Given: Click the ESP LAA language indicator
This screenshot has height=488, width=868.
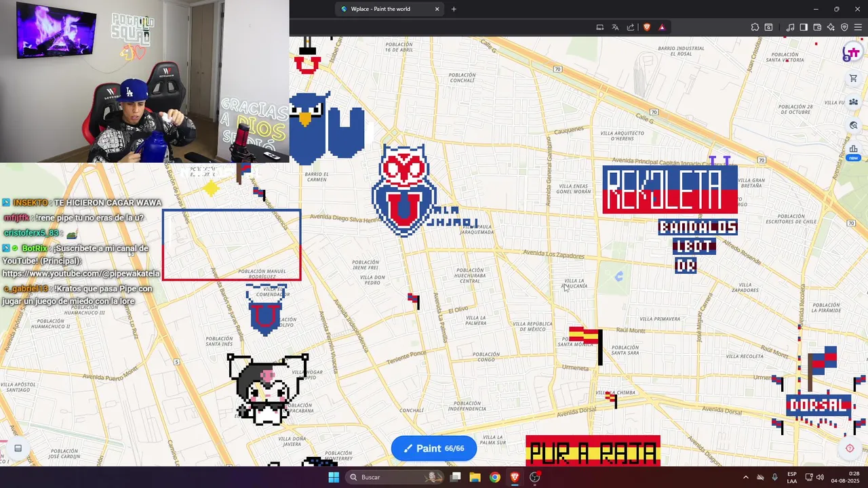Looking at the screenshot, I should click(792, 477).
